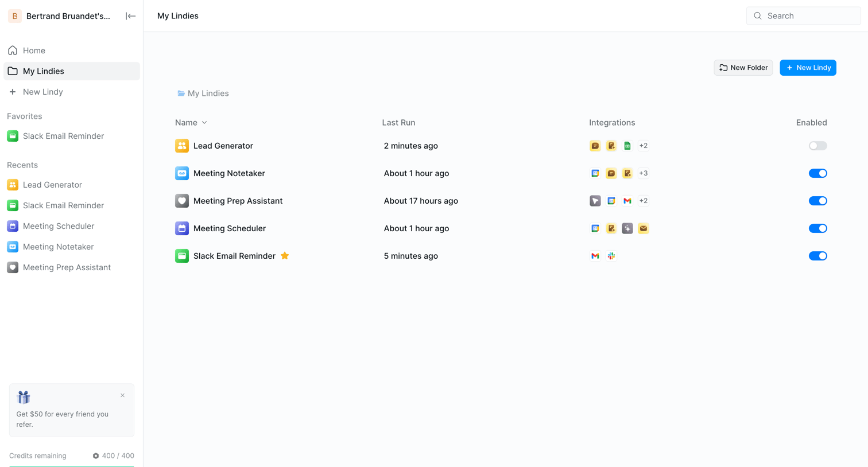This screenshot has height=467, width=868.
Task: Click the Meeting Notetaker blue icon in list
Action: [182, 173]
